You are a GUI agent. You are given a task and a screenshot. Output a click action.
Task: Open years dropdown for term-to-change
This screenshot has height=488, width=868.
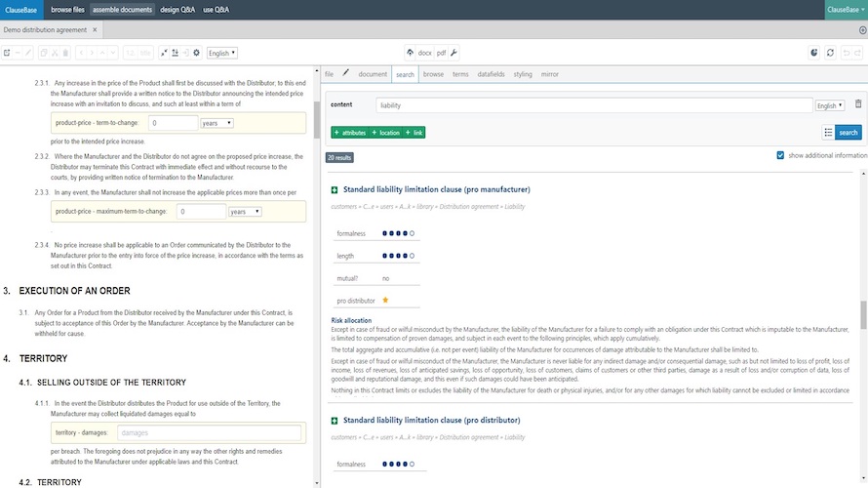(217, 123)
